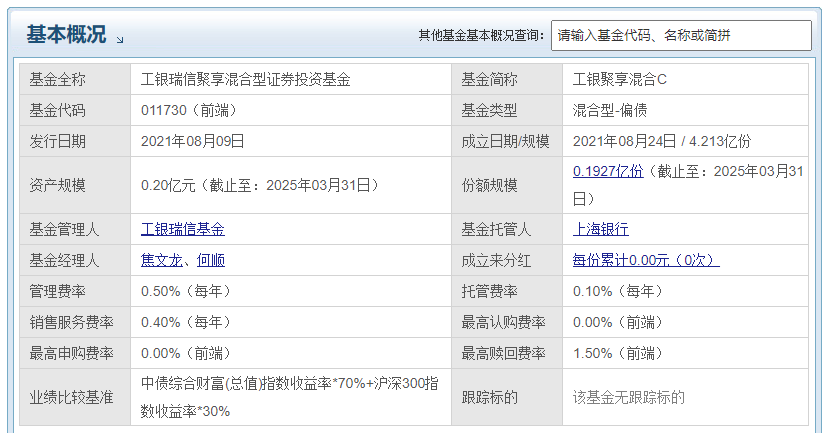The image size is (823, 433).
Task: Select fund type 混合型-偏债
Action: (x=609, y=111)
